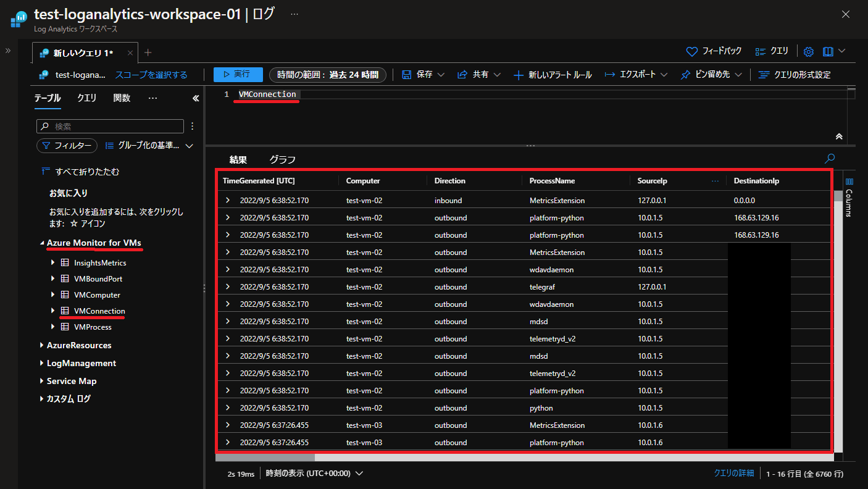Viewport: 868px width, 489px height.
Task: Close the 新しいクエリ 1 tab
Action: [130, 53]
